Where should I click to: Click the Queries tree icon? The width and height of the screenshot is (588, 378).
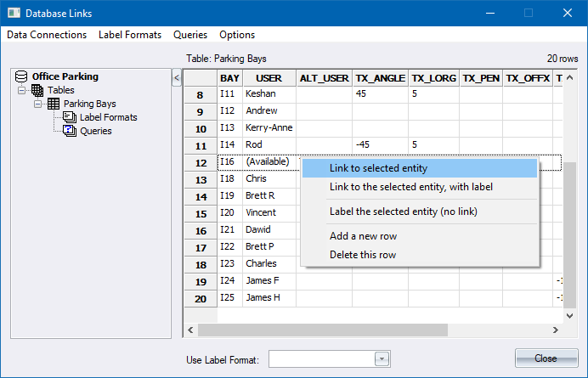tap(69, 131)
